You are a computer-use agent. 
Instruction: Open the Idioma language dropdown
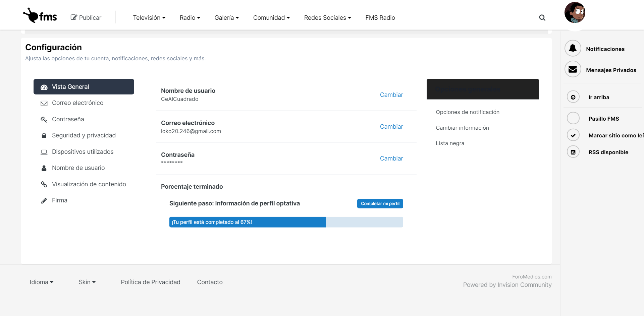[x=42, y=282]
